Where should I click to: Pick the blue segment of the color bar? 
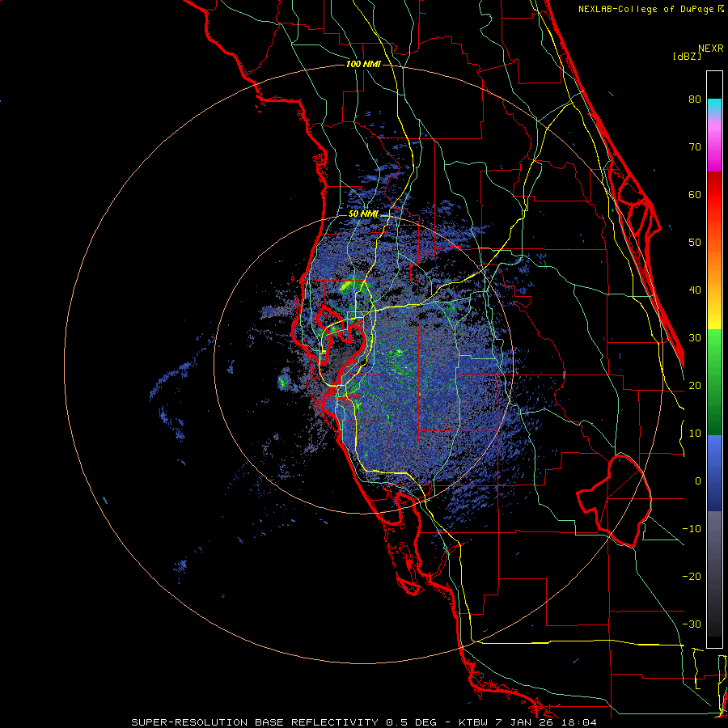(714, 473)
